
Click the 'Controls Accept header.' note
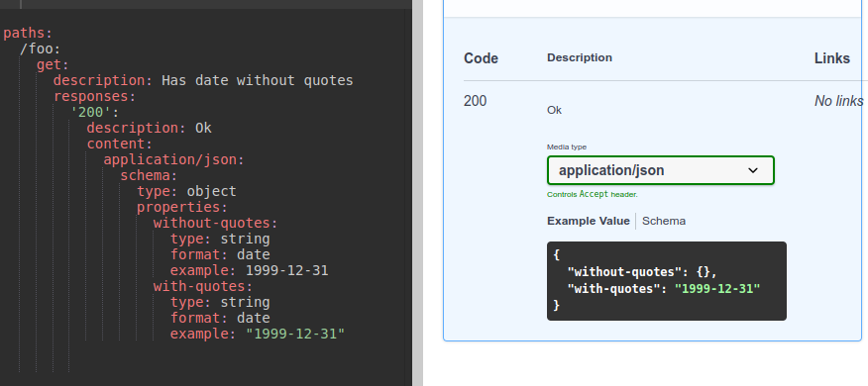point(593,195)
